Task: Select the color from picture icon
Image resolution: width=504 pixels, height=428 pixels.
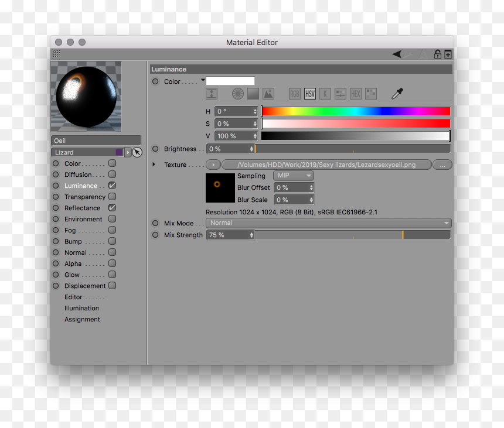Action: pyautogui.click(x=268, y=94)
